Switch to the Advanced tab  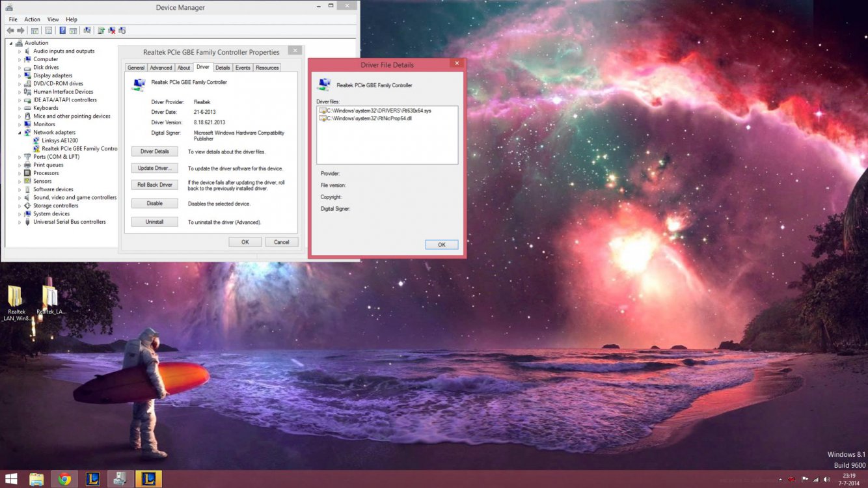[x=161, y=68]
